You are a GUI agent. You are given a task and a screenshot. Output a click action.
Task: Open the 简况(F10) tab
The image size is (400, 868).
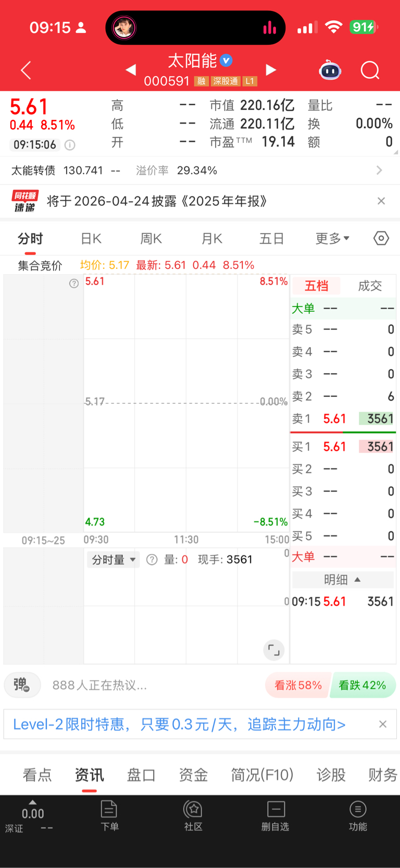(x=262, y=775)
